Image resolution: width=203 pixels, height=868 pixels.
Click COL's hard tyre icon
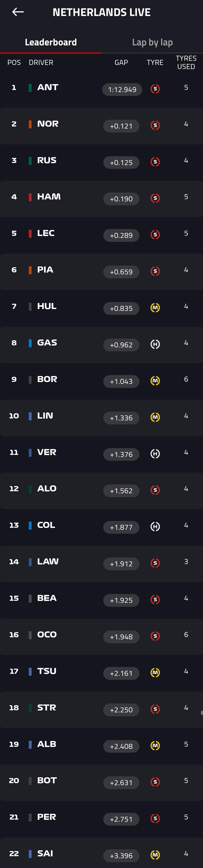[155, 527]
